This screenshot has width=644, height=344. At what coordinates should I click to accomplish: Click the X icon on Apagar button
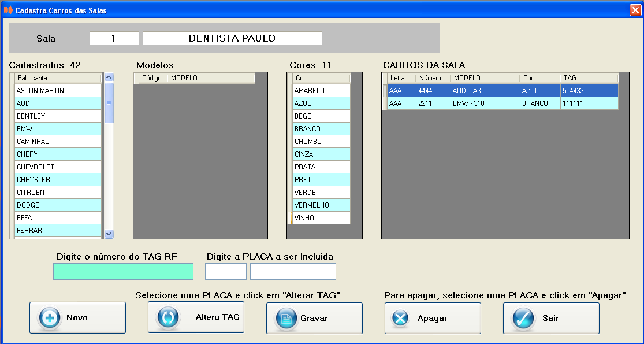[x=400, y=318]
